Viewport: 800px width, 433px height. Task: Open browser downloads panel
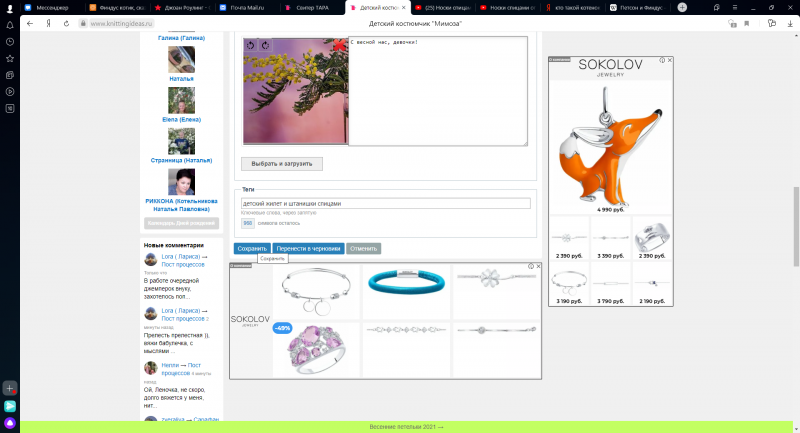(790, 23)
